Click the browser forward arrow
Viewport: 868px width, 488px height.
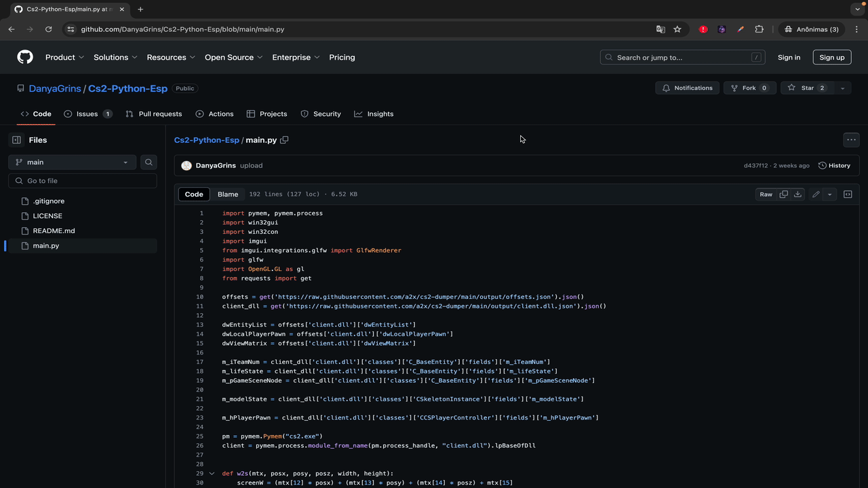30,29
